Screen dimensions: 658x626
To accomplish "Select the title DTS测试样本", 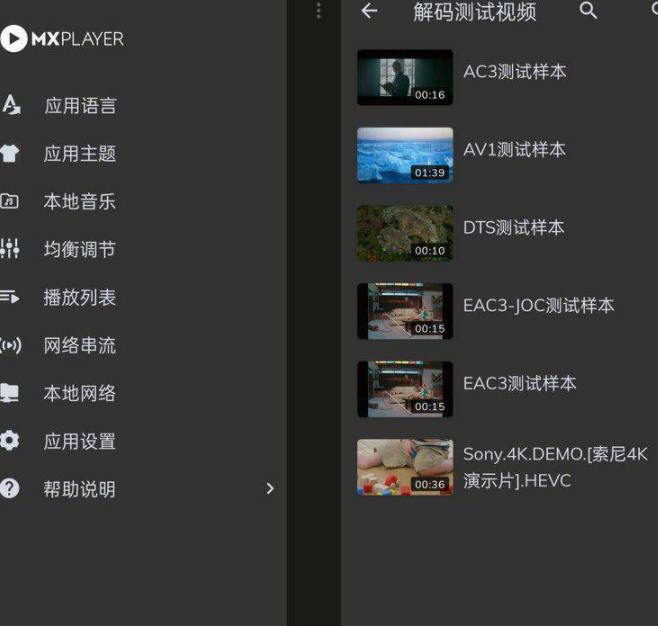I will tap(514, 227).
